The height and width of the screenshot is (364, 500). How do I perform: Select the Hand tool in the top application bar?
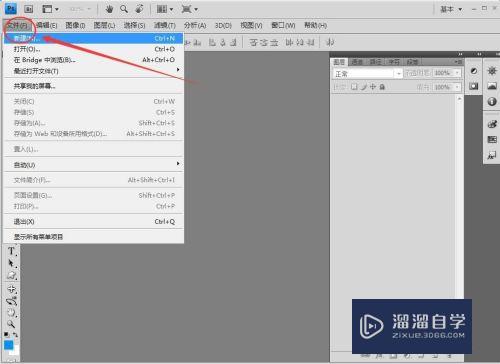coord(109,9)
